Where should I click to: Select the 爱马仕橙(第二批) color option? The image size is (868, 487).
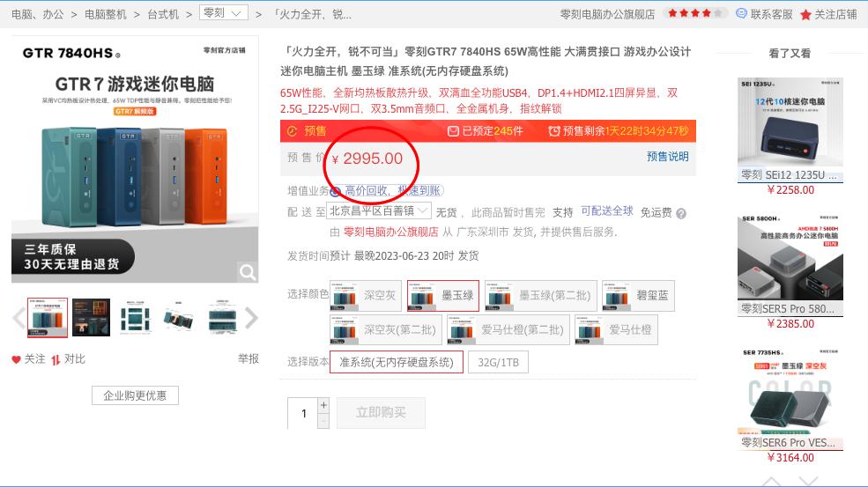(x=508, y=330)
